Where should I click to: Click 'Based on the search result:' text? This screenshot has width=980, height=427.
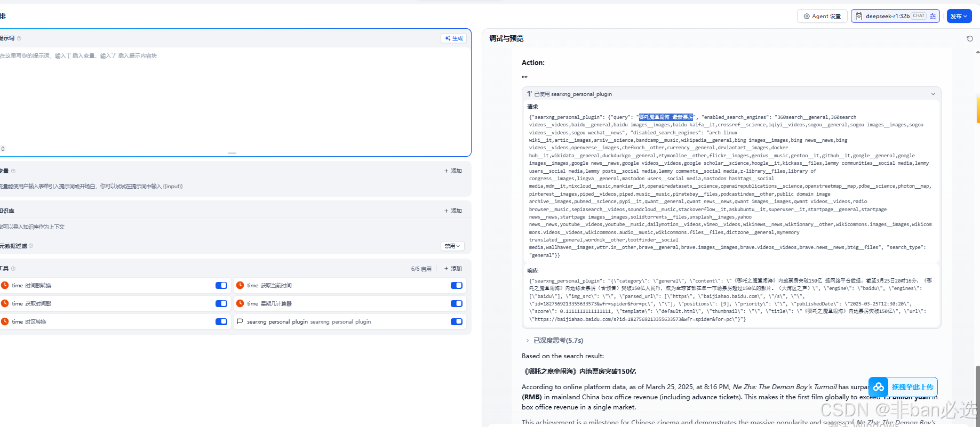563,356
